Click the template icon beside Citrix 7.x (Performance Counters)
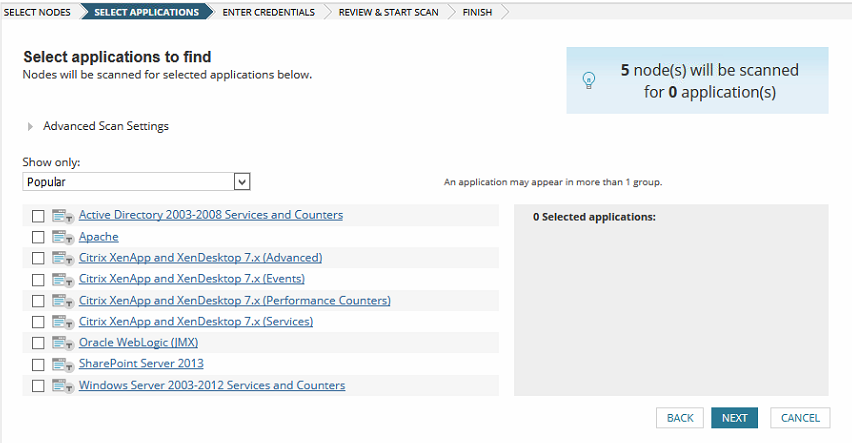Viewport: 852px width, 443px height. click(62, 301)
